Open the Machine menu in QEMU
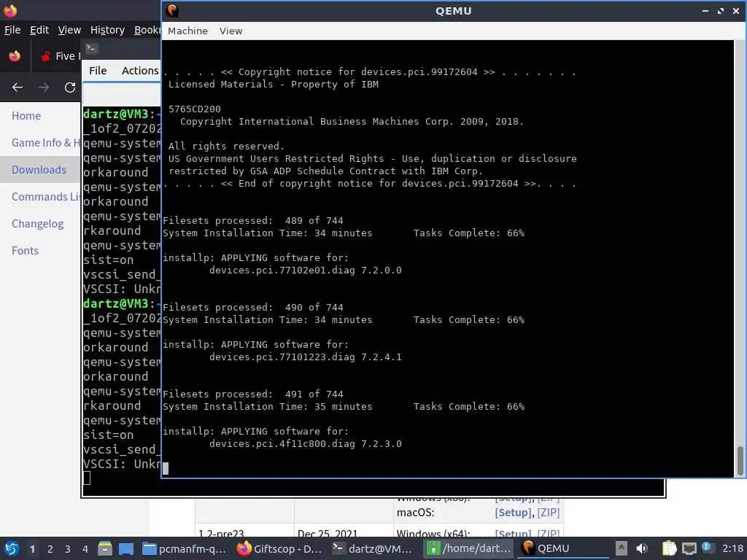This screenshot has height=560, width=747. [187, 31]
